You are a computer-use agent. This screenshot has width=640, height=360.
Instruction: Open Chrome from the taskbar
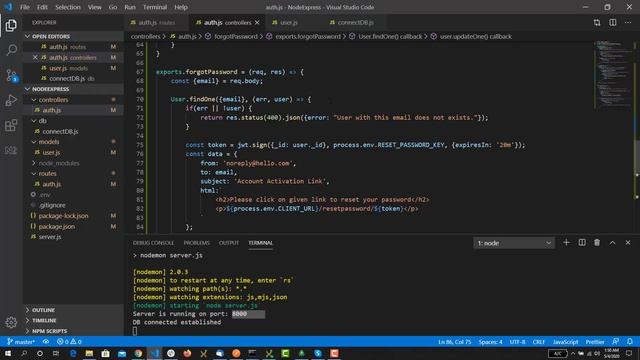(138, 353)
